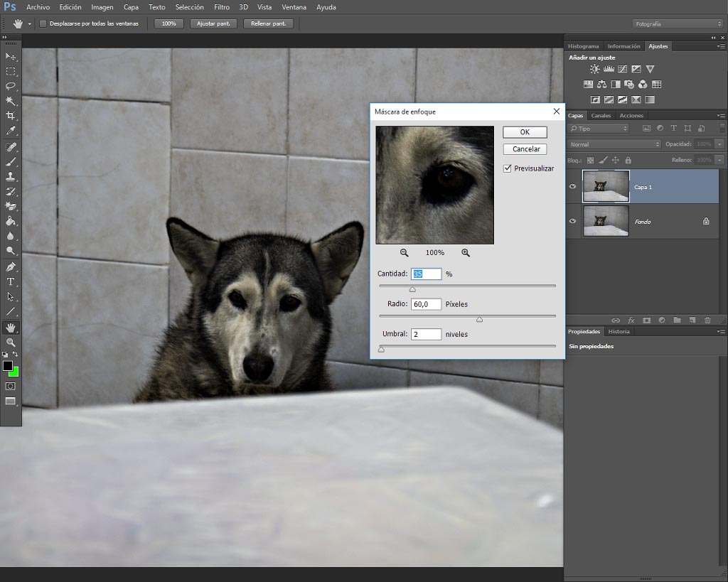
Task: Click Cancelar in the dialog
Action: [525, 149]
